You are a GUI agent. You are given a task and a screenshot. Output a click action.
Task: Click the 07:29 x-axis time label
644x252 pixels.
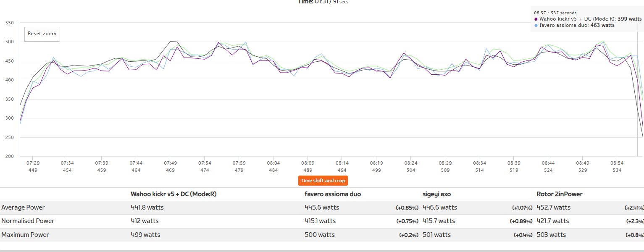point(33,163)
